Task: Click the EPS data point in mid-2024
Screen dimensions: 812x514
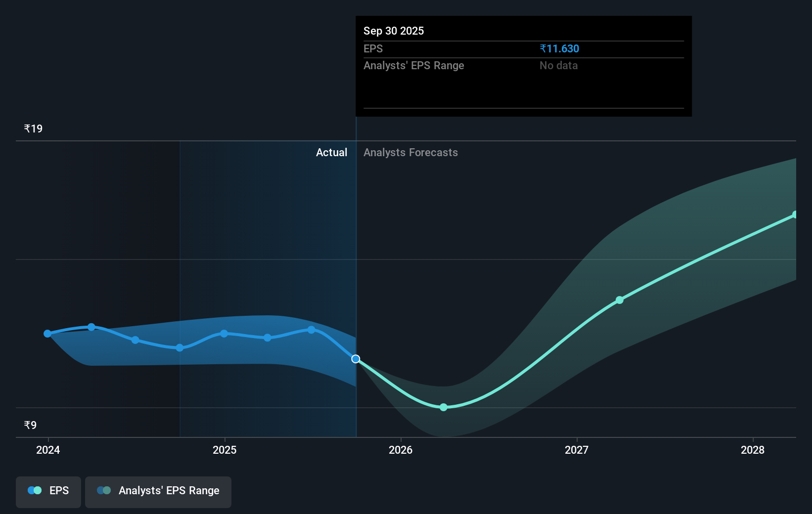Action: pyautogui.click(x=135, y=340)
